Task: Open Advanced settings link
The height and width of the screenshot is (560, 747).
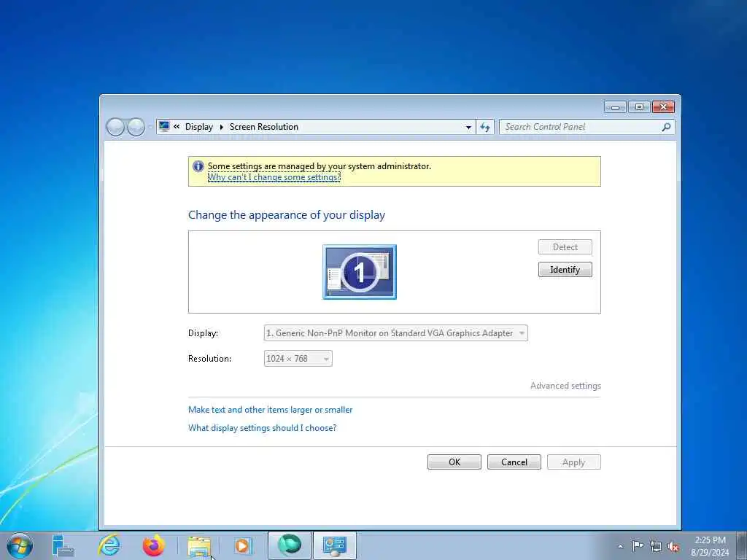Action: pyautogui.click(x=565, y=386)
